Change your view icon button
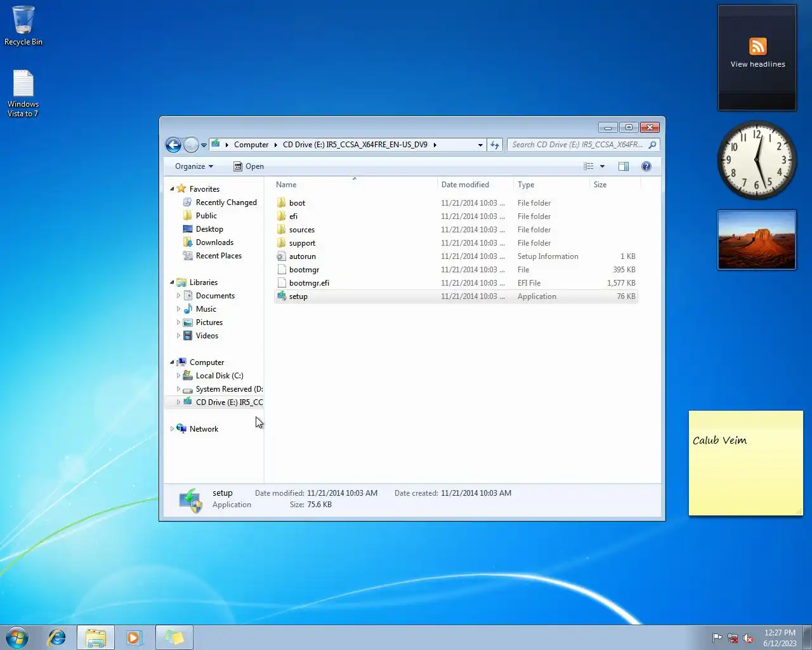 [589, 166]
